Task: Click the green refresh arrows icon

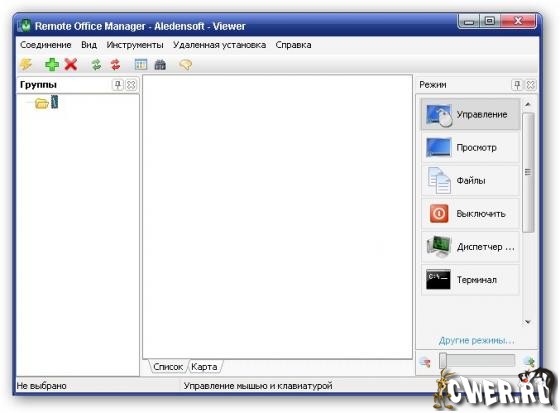Action: pos(96,65)
